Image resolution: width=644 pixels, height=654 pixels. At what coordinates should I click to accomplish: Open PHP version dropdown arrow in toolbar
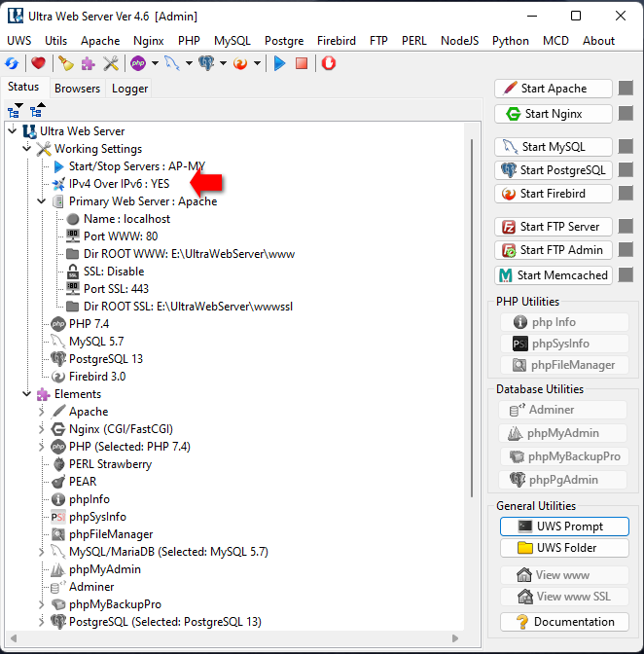(x=155, y=63)
